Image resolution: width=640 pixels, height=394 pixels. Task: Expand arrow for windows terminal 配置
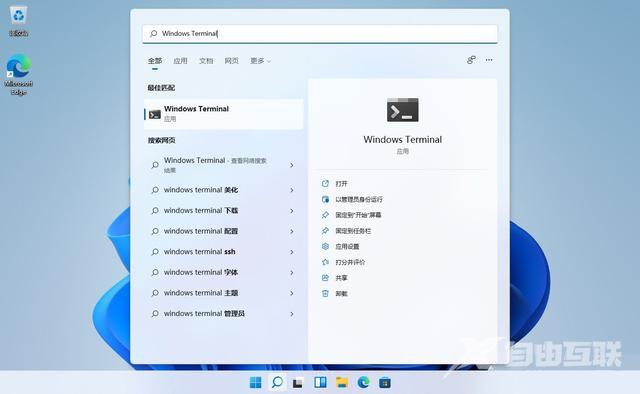pos(292,231)
